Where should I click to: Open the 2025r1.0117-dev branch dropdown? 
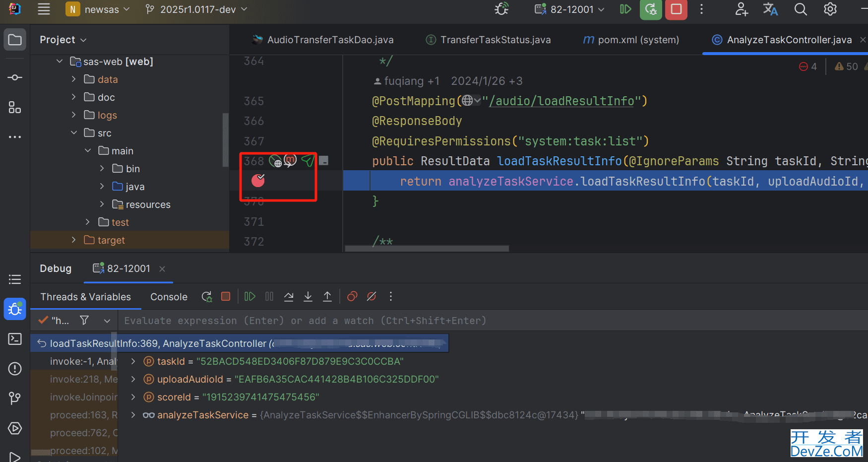[x=196, y=9]
